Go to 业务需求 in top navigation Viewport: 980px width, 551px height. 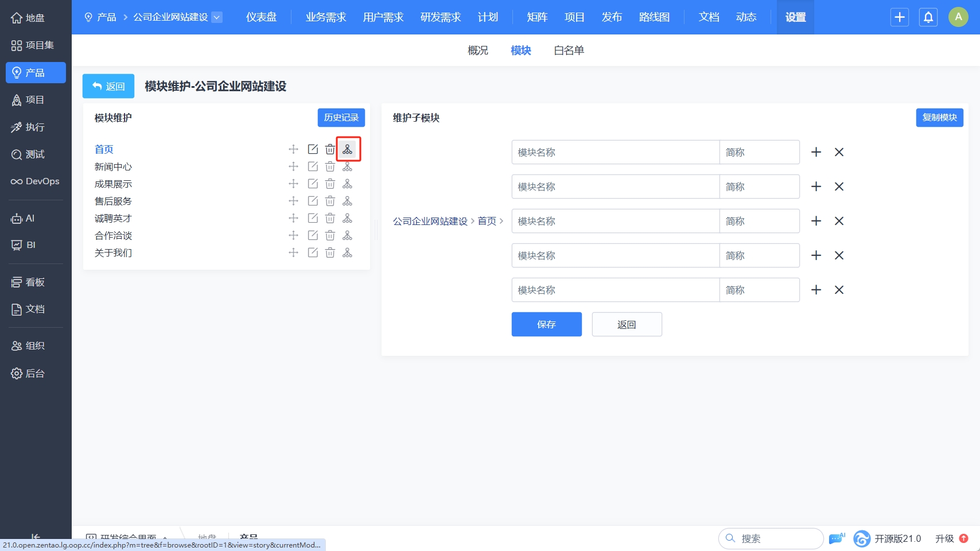click(326, 17)
